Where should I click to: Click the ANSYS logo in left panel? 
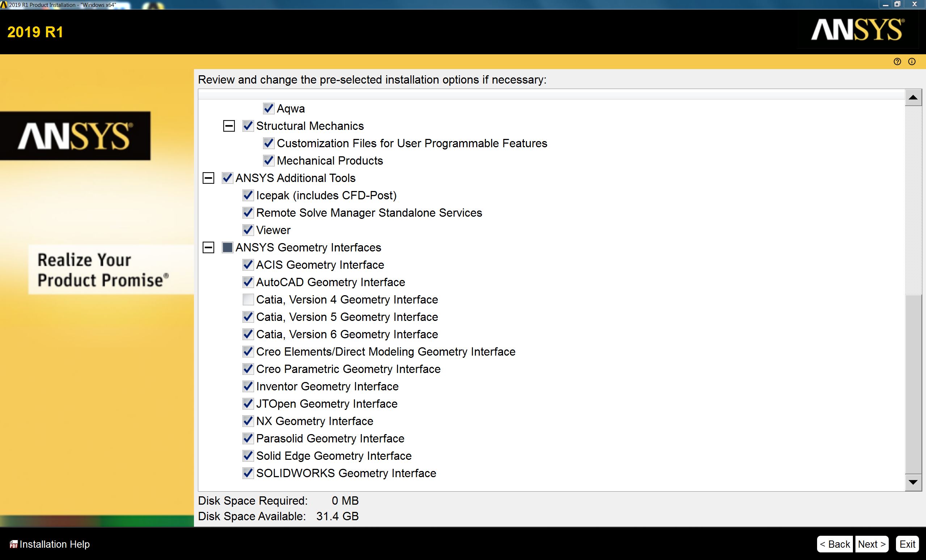coord(75,136)
